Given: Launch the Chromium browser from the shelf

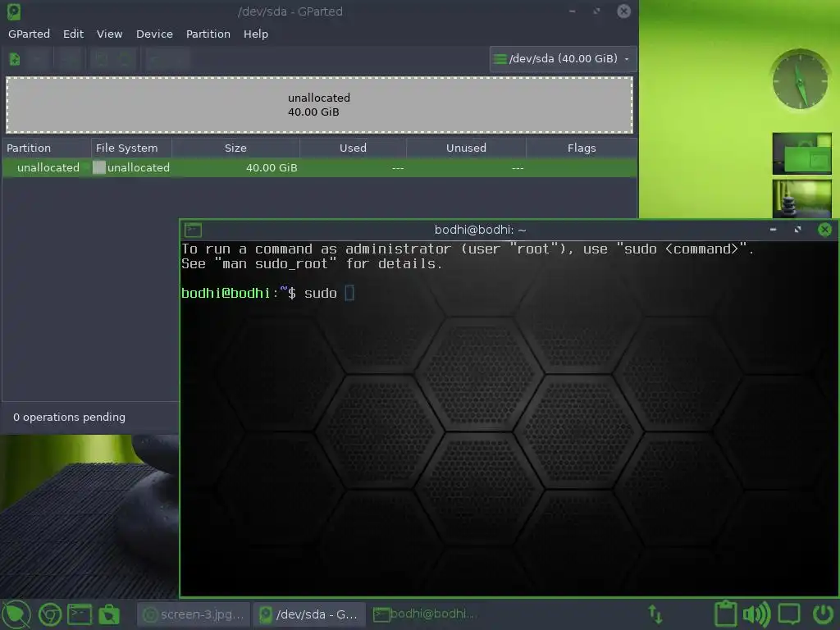Looking at the screenshot, I should pos(50,614).
